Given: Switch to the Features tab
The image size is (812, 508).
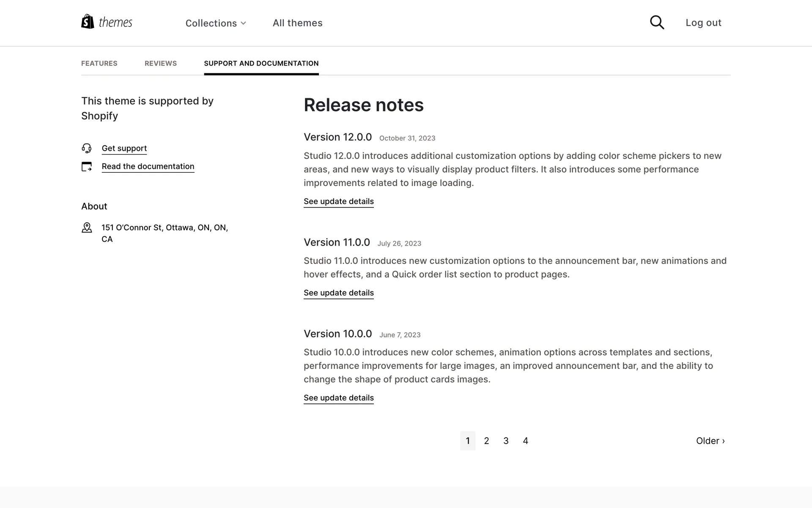Looking at the screenshot, I should pos(99,63).
